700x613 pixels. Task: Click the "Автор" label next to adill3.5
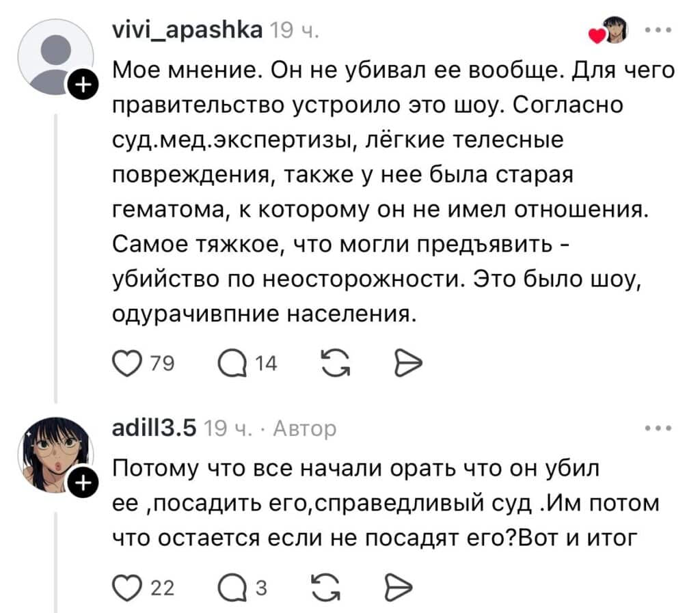(304, 428)
